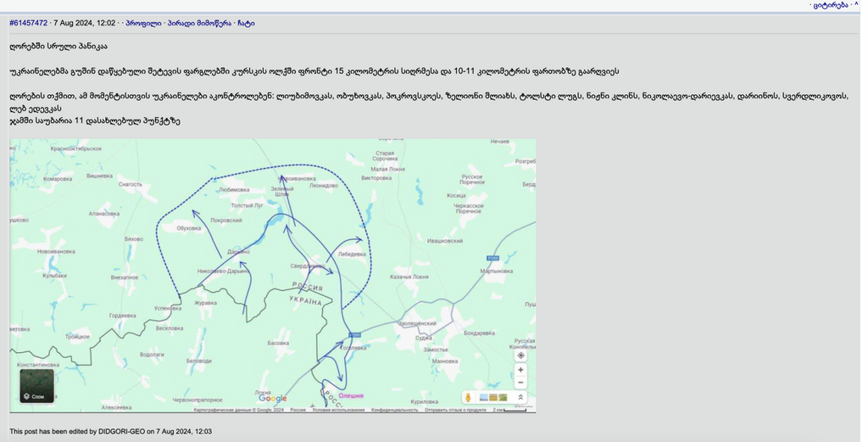The width and height of the screenshot is (868, 442).
Task: Click the Толстый Луг label on map
Action: click(x=247, y=206)
